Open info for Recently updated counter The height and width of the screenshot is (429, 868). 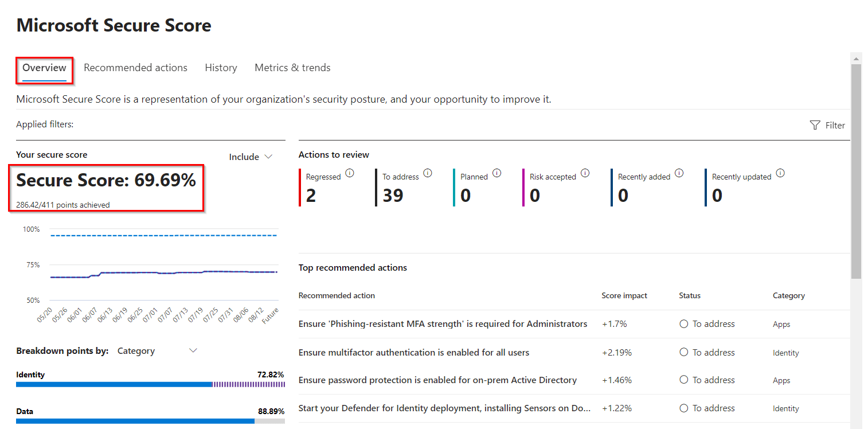pyautogui.click(x=780, y=172)
